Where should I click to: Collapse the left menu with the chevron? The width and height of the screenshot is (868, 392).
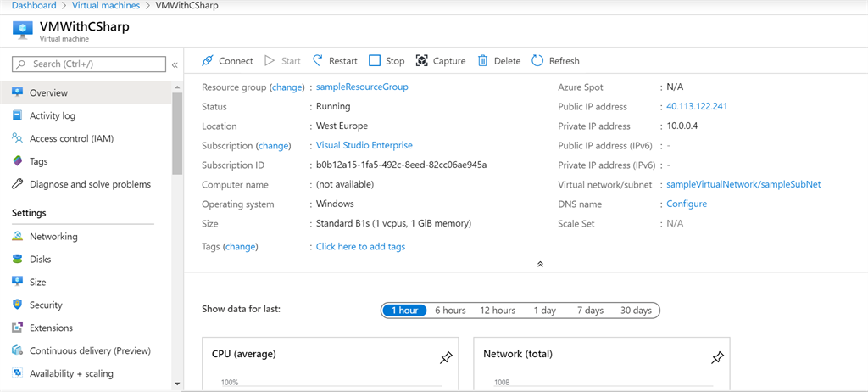175,64
